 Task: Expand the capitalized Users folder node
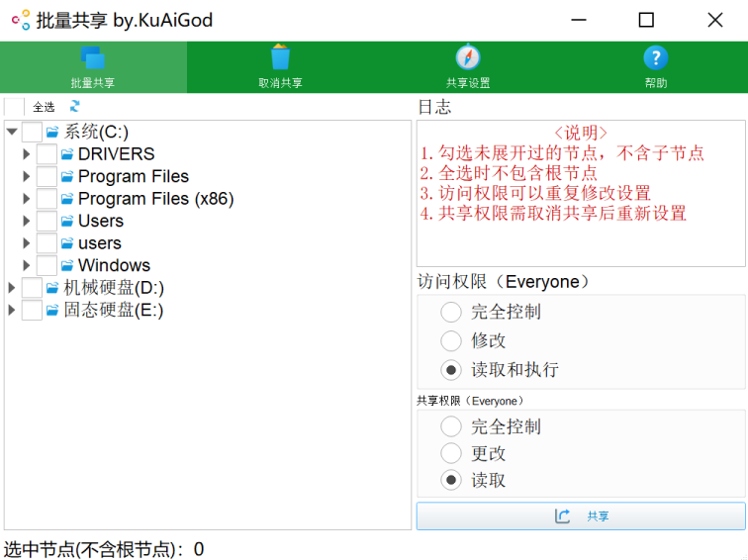pos(27,221)
